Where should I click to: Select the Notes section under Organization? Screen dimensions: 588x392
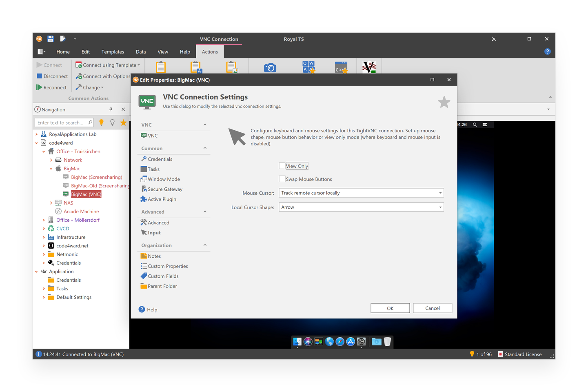[153, 256]
